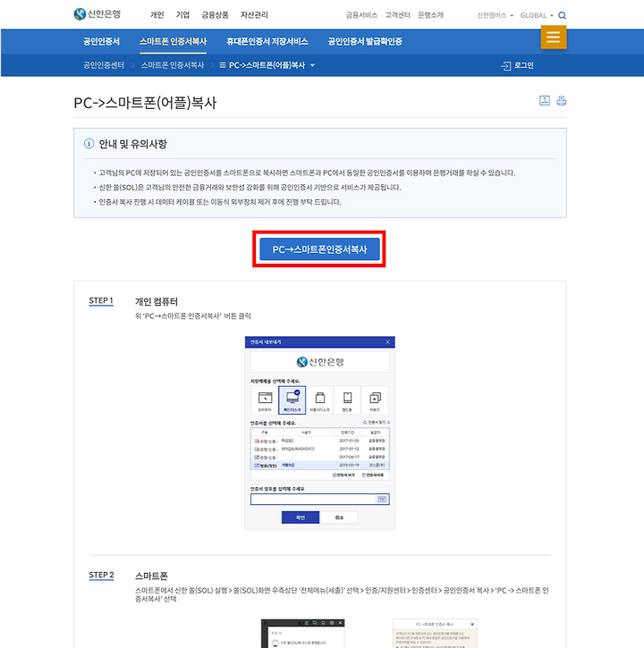
Task: Click the STEP 2 PC→smartphone certificate copy dialog screenshot
Action: coord(435,634)
